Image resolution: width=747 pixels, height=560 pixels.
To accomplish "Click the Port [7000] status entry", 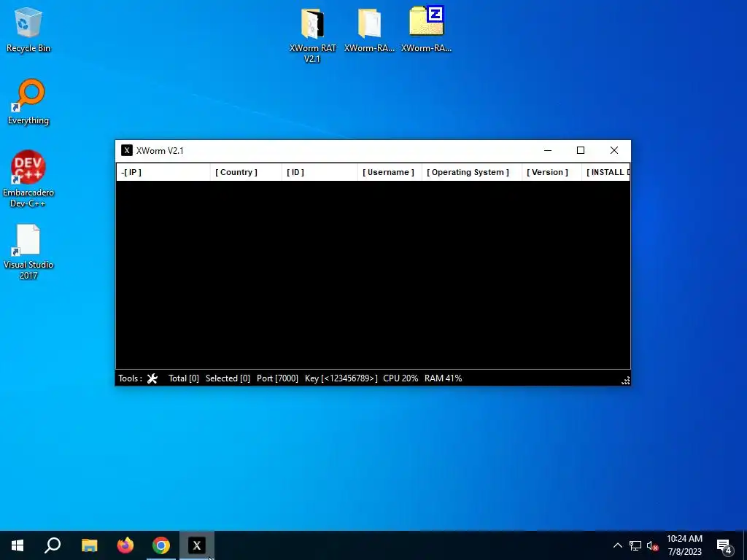I will click(x=277, y=378).
